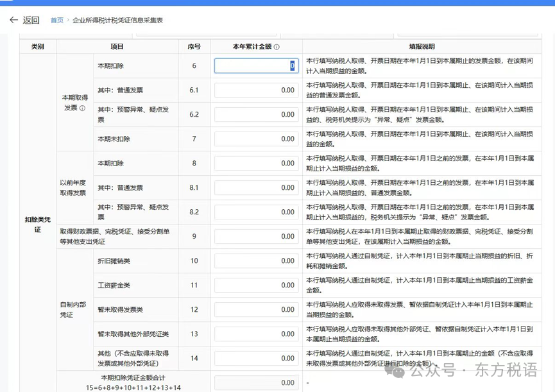Click the 企业所得税计税凭证信息采集表 breadcrumb
This screenshot has height=392, width=555.
117,21
